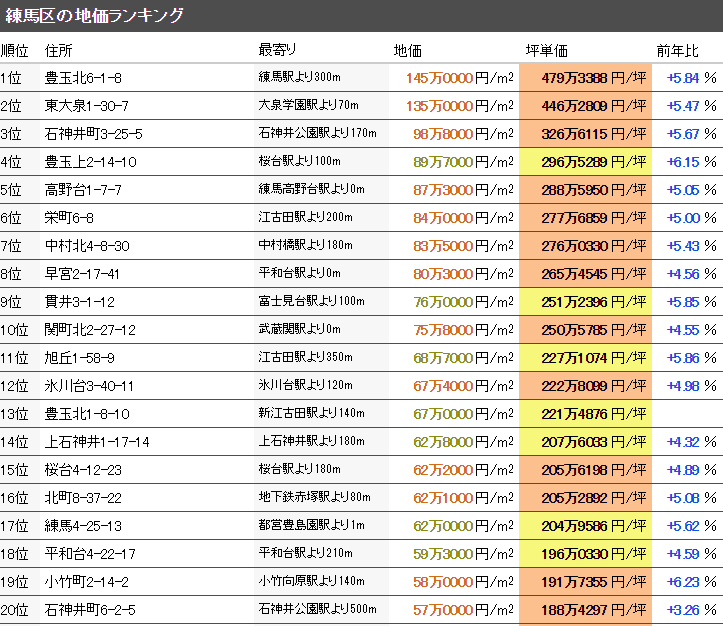Select the 小竹町2-14-2 address

click(87, 582)
